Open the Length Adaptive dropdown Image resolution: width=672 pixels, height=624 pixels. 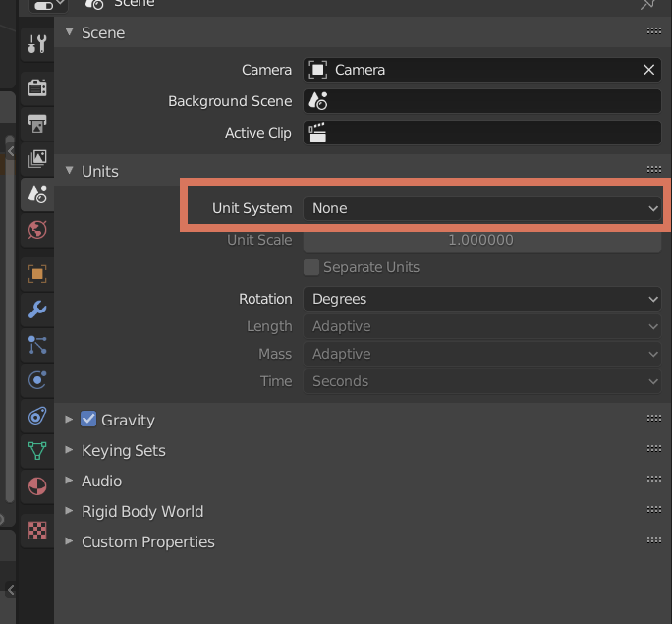(482, 326)
